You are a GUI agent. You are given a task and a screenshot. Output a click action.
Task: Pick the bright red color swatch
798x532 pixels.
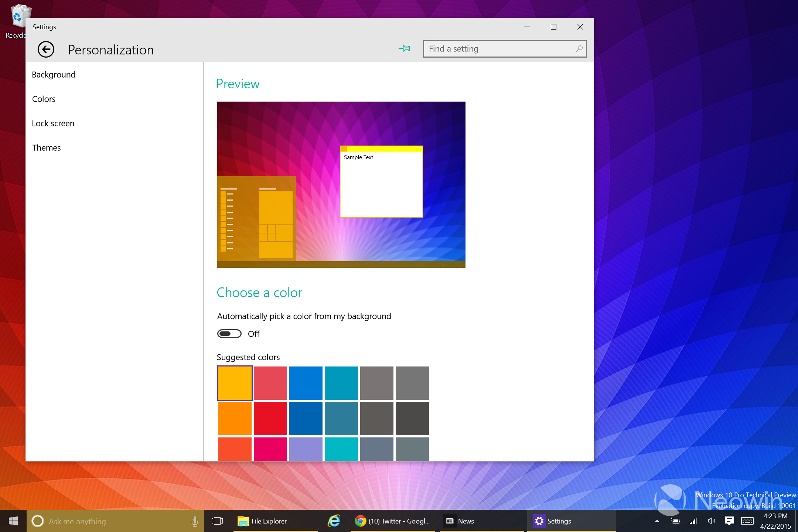point(270,419)
